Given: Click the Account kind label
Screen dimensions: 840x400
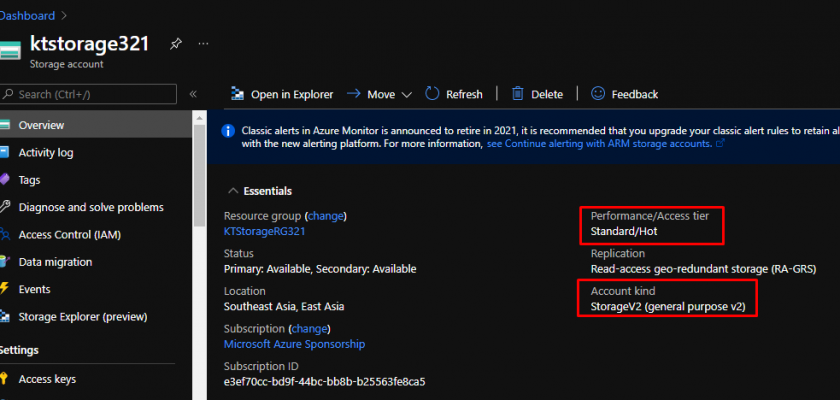Looking at the screenshot, I should (x=622, y=291).
